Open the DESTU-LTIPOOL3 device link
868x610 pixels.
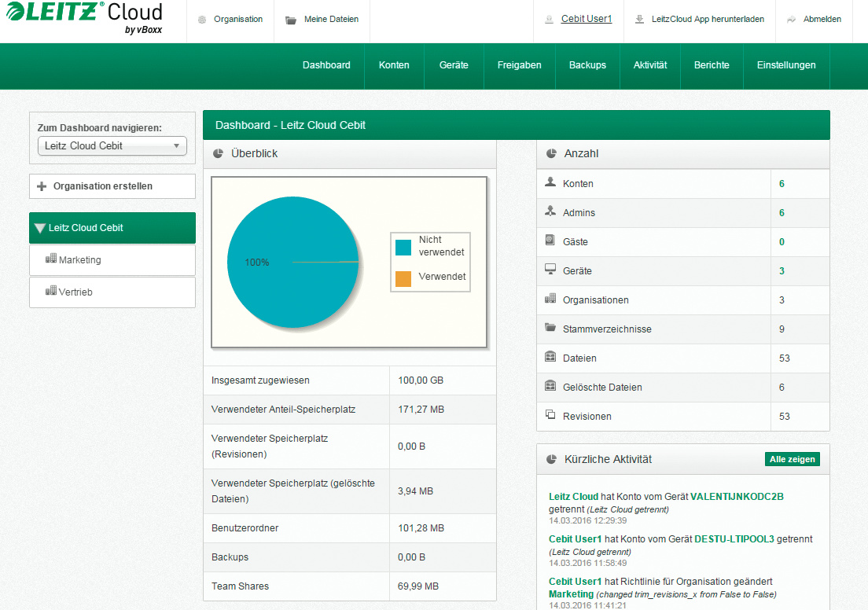tap(734, 539)
